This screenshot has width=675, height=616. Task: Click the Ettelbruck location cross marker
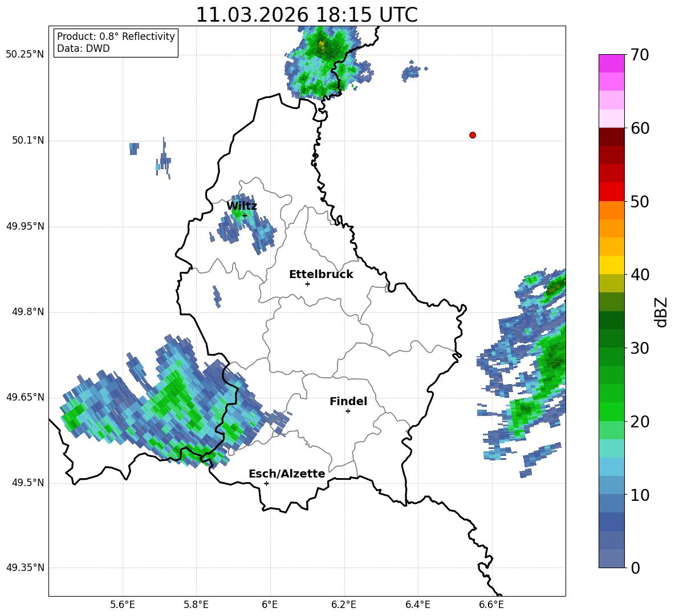pos(307,284)
